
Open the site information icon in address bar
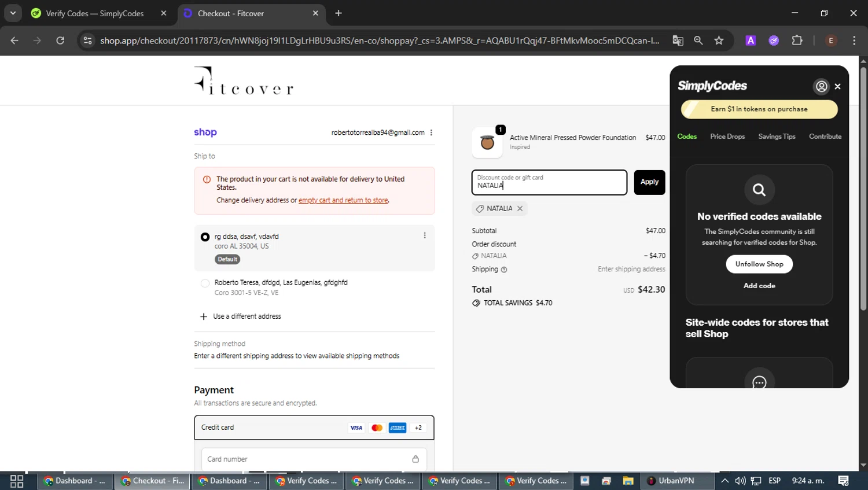click(87, 40)
